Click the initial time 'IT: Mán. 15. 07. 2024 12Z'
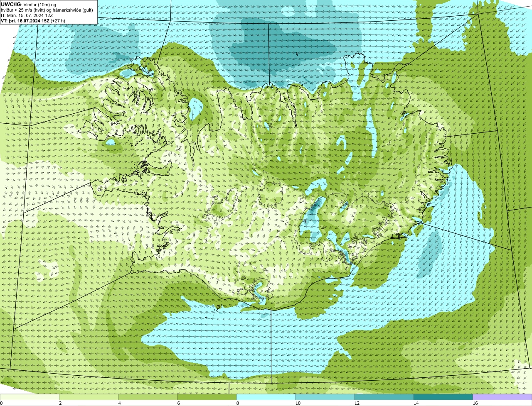 click(27, 15)
